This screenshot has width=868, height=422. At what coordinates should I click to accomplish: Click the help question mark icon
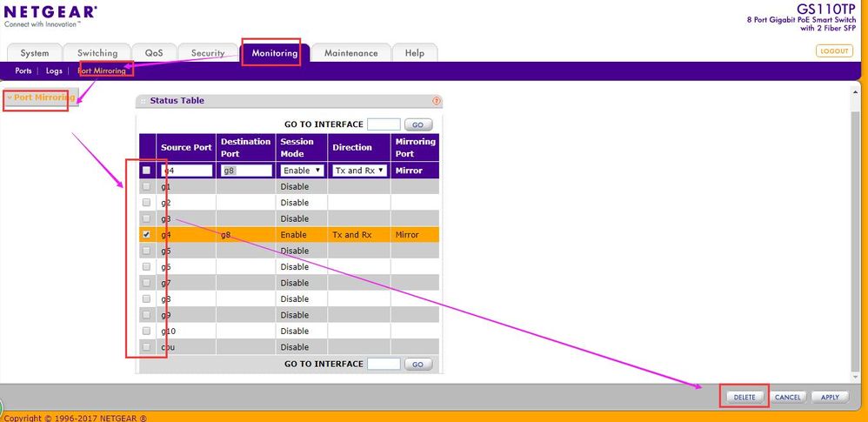coord(437,101)
